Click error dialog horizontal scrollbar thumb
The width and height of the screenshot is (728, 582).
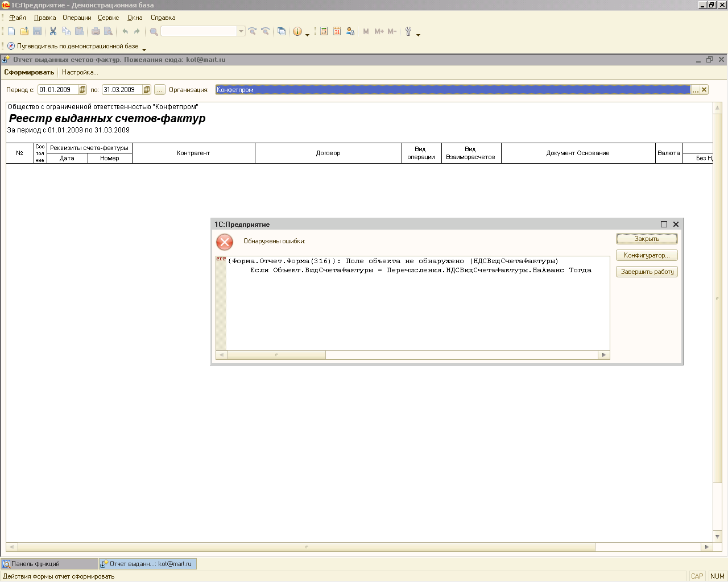[276, 355]
